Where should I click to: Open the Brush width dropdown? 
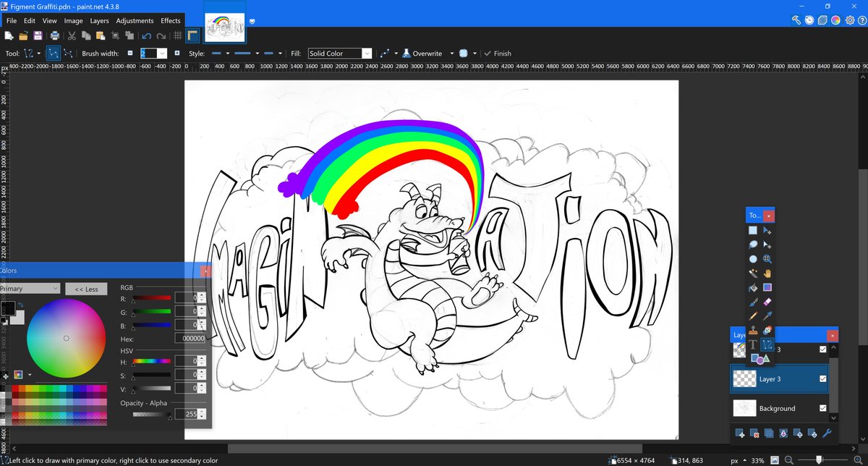[x=162, y=53]
